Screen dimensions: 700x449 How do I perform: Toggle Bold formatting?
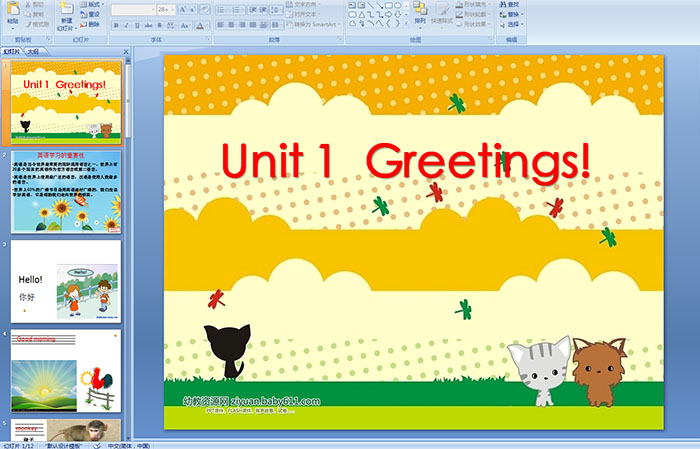116,25
